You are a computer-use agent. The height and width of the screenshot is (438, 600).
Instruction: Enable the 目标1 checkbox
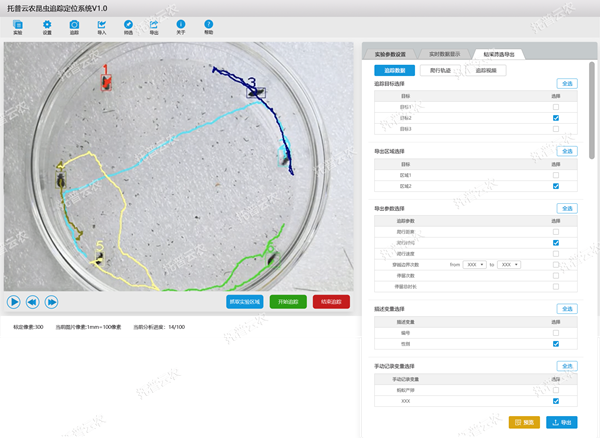click(x=555, y=107)
